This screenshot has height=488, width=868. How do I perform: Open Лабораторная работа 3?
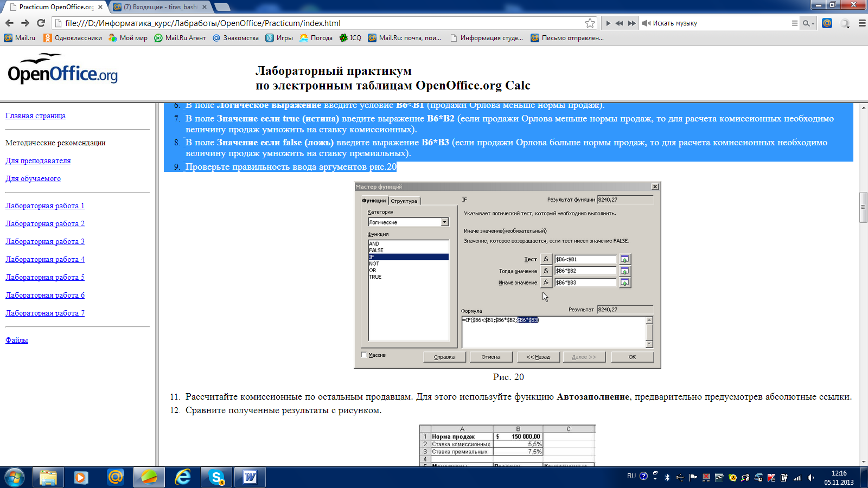45,241
